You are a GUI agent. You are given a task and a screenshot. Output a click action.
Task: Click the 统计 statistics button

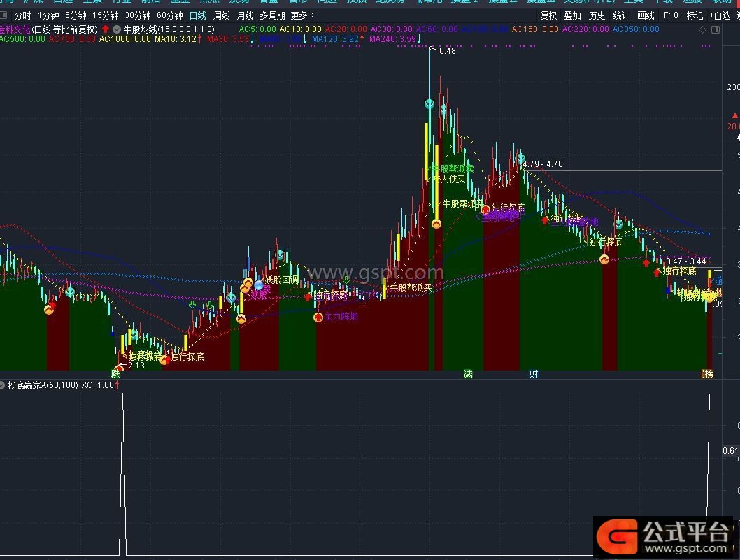pyautogui.click(x=621, y=15)
